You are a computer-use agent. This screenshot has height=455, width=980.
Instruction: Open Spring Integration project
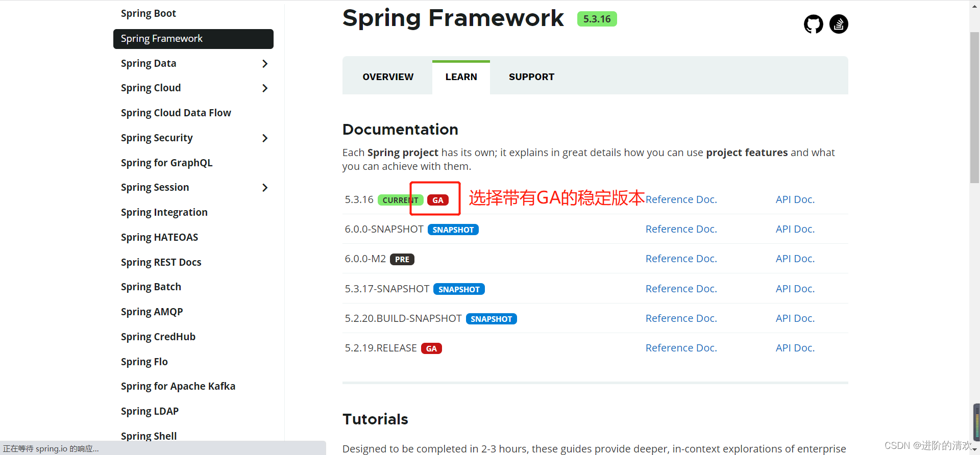pyautogui.click(x=164, y=213)
